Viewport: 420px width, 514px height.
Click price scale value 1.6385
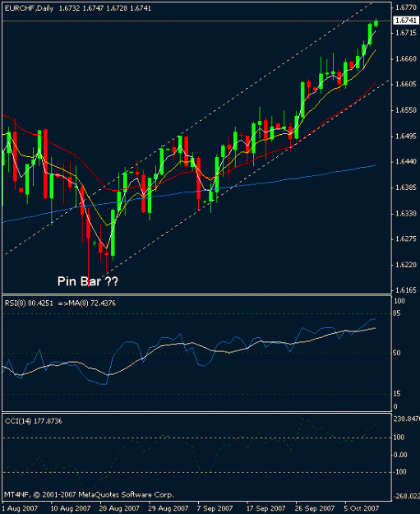click(406, 188)
